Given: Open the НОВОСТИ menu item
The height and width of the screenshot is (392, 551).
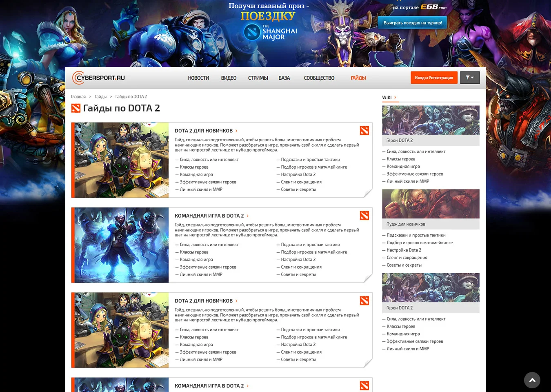Looking at the screenshot, I should coord(198,78).
